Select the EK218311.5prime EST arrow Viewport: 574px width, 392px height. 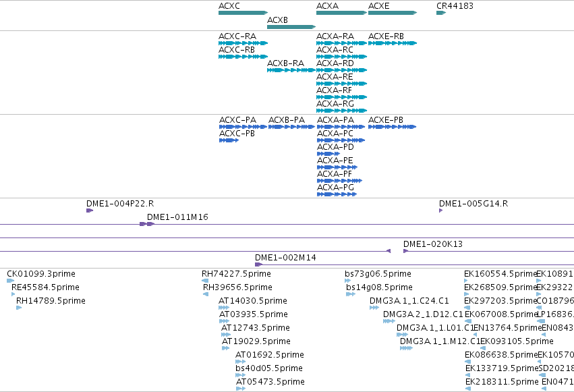pyautogui.click(x=468, y=389)
